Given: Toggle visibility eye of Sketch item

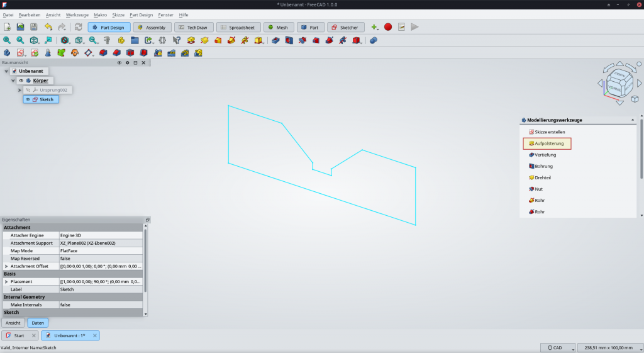Looking at the screenshot, I should coord(28,99).
